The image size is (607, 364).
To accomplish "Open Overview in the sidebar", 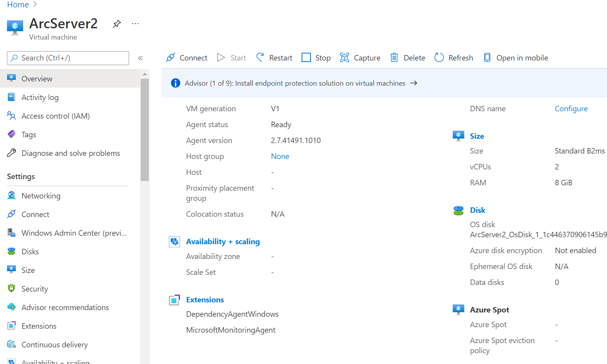I will (x=70, y=79).
